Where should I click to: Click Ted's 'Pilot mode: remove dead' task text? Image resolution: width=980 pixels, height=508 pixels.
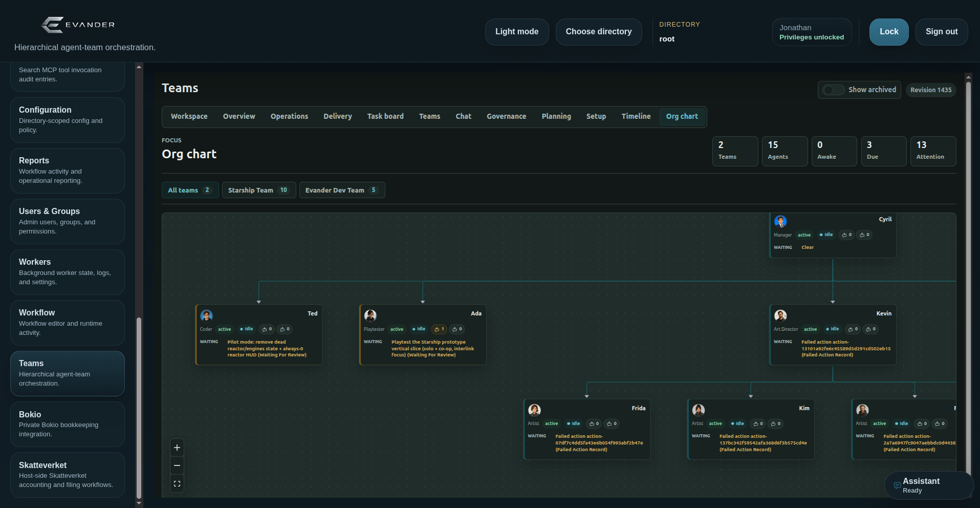coord(267,349)
